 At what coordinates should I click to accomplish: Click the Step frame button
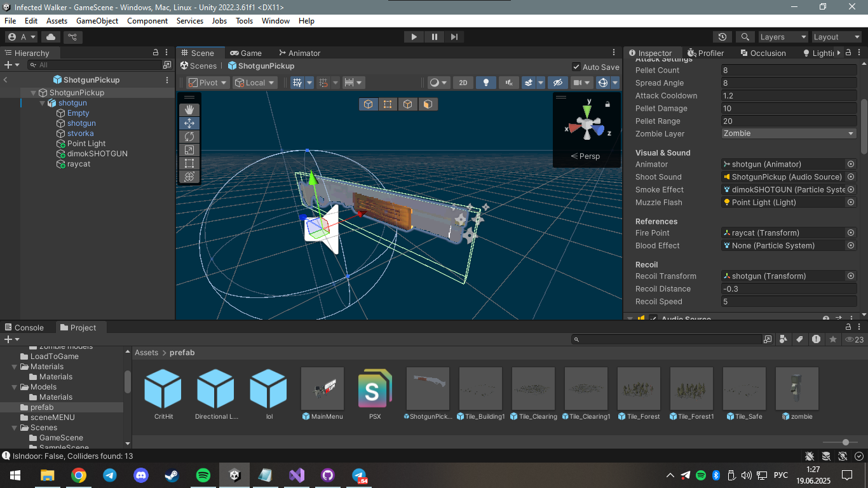click(454, 37)
